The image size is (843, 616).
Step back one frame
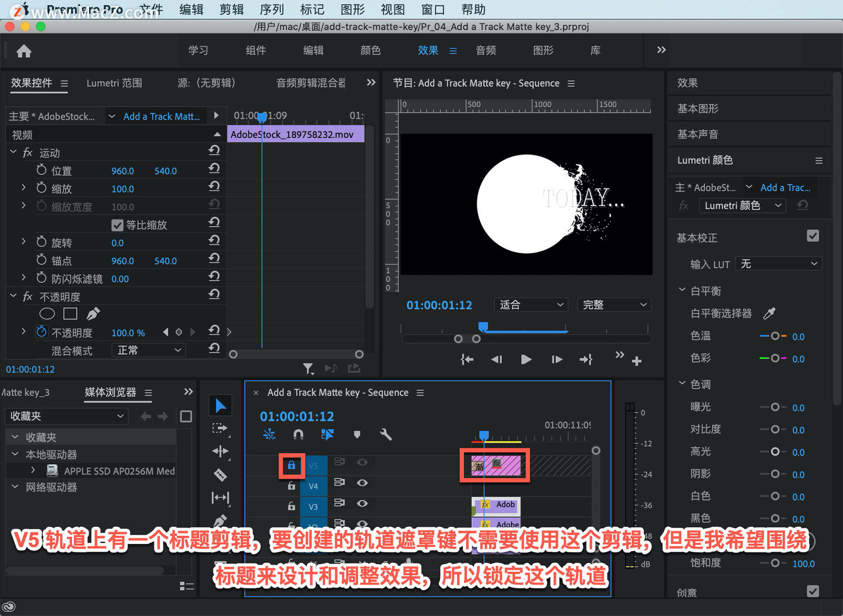click(x=497, y=360)
